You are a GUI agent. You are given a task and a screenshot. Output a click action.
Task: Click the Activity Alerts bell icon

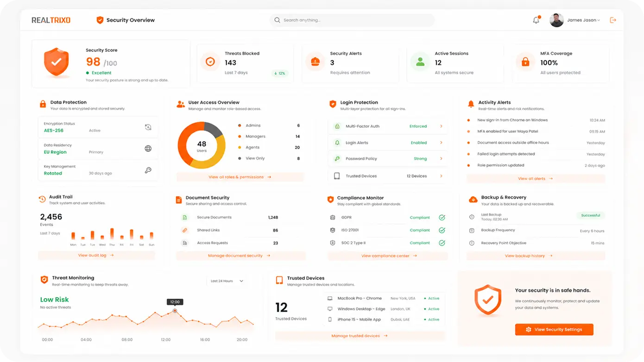[471, 104]
